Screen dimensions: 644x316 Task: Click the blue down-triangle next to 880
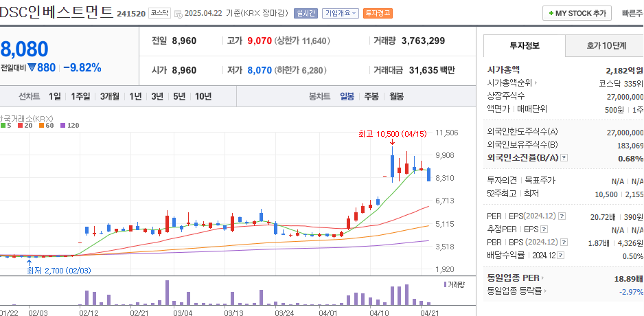click(x=32, y=68)
